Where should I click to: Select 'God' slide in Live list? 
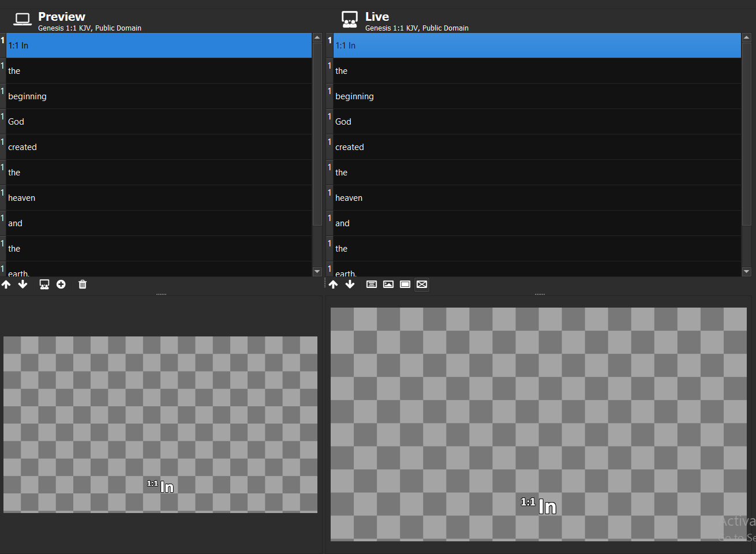537,122
